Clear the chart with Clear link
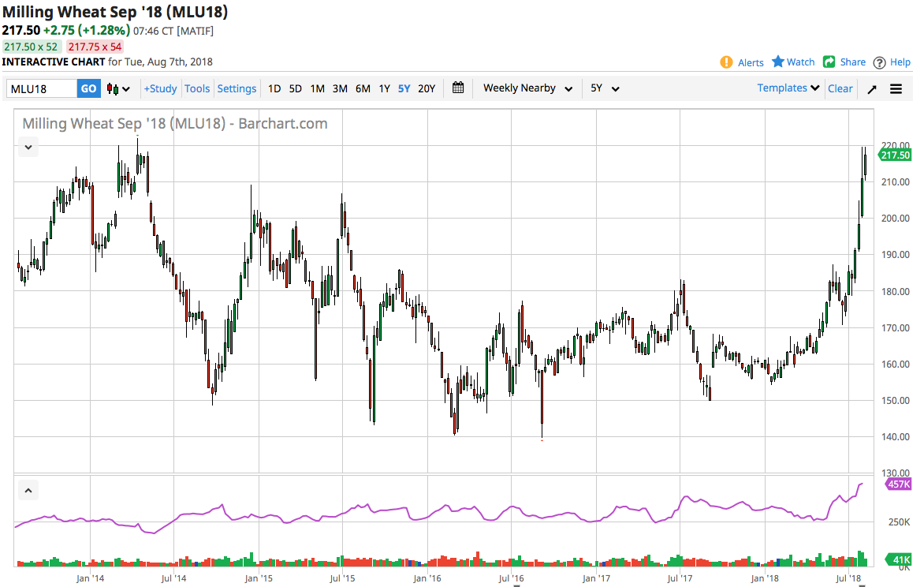924x587 pixels. [x=840, y=88]
